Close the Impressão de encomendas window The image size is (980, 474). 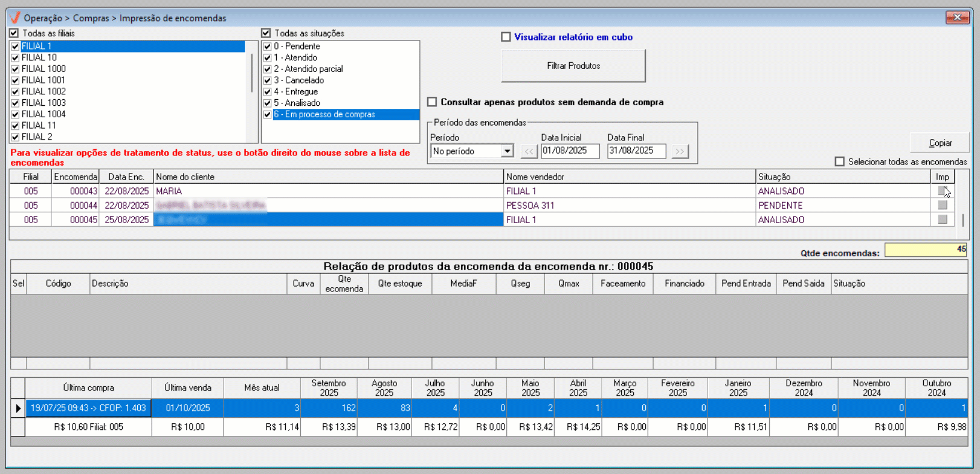point(957,18)
